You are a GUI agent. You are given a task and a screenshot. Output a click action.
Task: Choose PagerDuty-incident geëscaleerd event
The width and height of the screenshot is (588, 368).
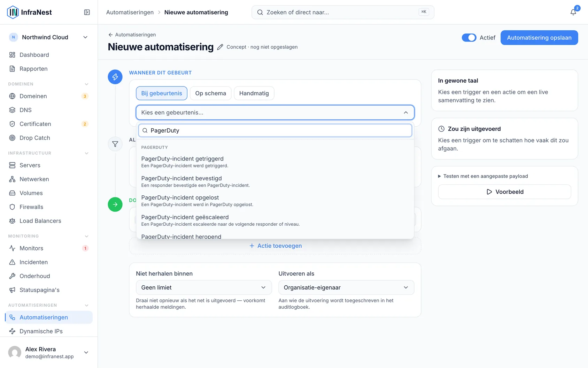click(275, 220)
